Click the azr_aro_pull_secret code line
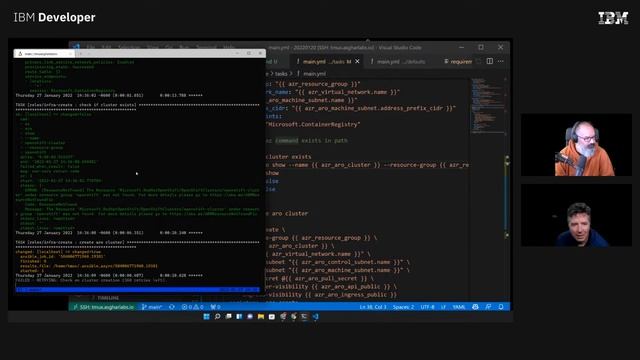 coord(319,278)
